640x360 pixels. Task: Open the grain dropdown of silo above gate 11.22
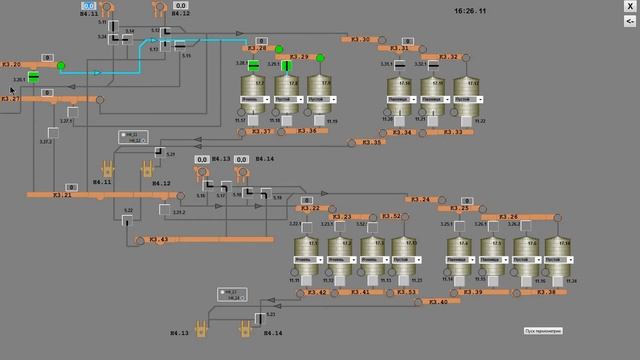click(469, 100)
